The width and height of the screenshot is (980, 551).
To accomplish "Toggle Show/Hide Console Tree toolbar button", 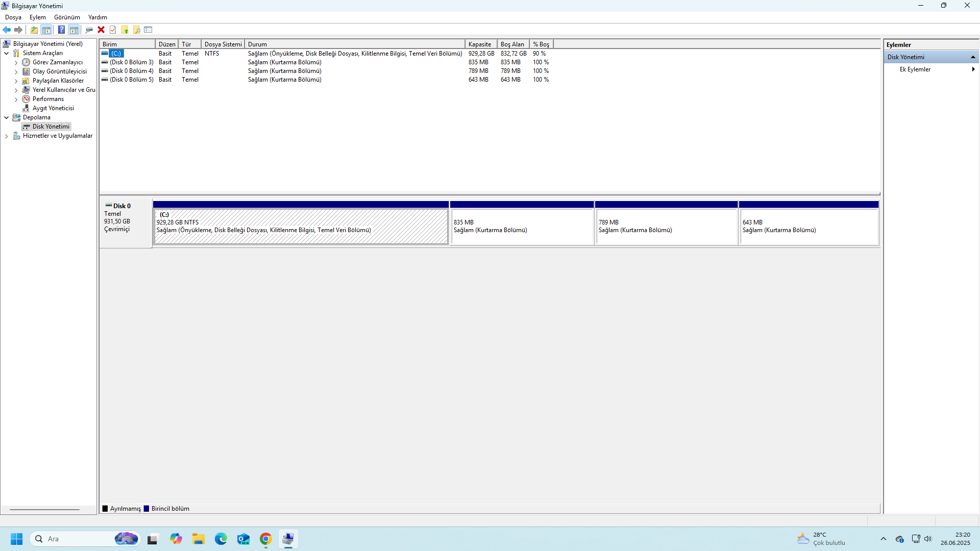I will [46, 30].
